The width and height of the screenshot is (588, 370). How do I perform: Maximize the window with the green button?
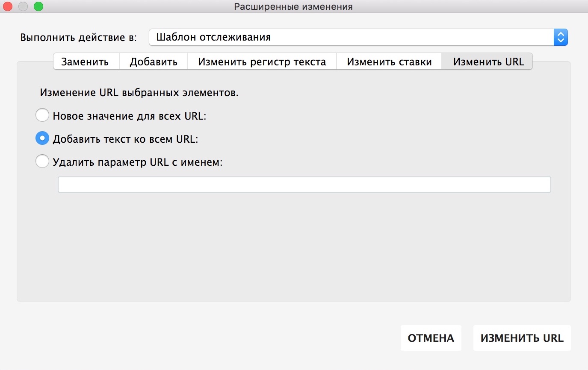point(38,6)
